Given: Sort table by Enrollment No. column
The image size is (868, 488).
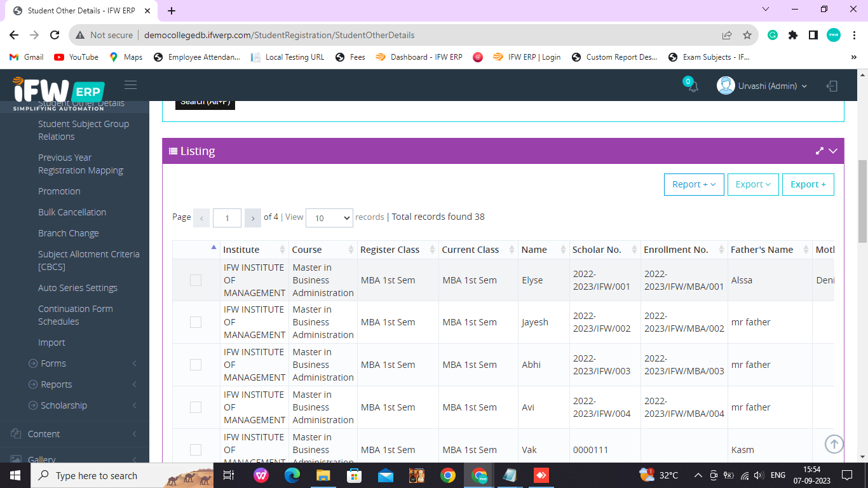Looking at the screenshot, I should pos(684,250).
